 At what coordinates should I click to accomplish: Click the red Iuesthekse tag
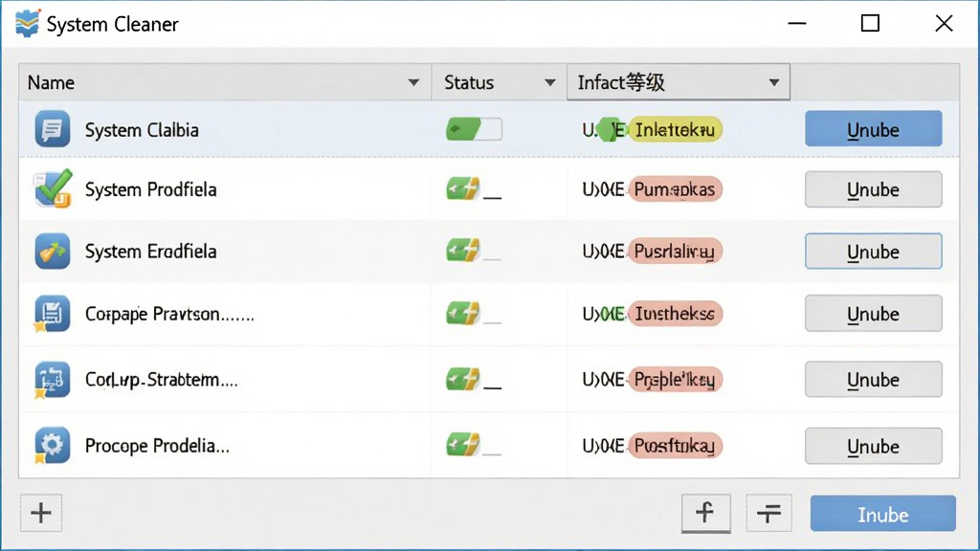click(675, 314)
